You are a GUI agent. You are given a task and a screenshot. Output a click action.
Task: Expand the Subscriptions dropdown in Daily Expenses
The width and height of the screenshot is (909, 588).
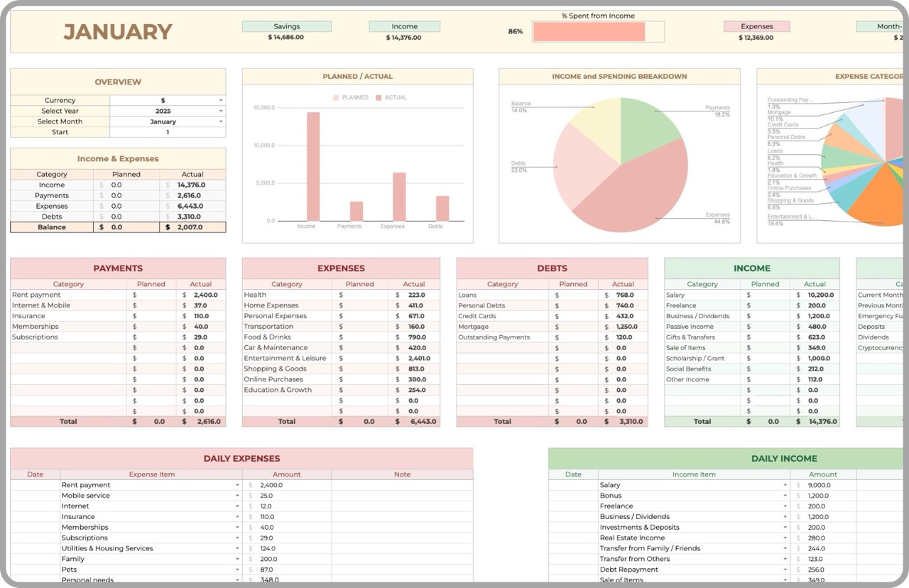coord(237,538)
